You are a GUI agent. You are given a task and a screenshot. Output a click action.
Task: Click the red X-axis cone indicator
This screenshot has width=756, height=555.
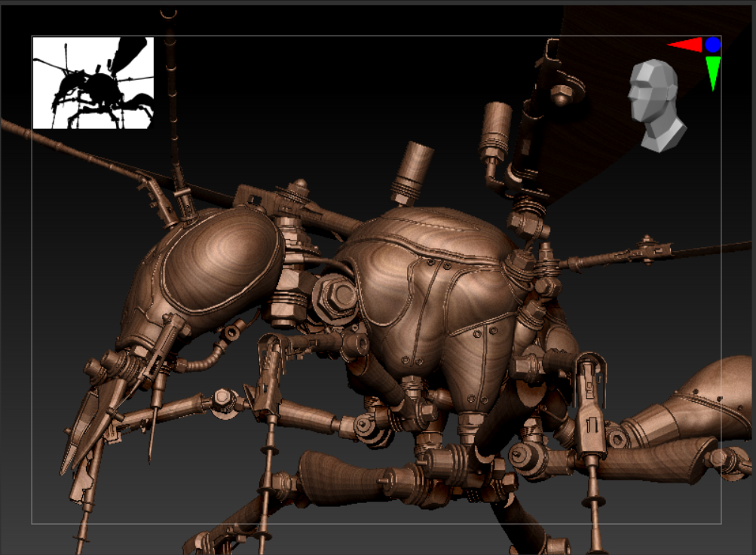[684, 44]
